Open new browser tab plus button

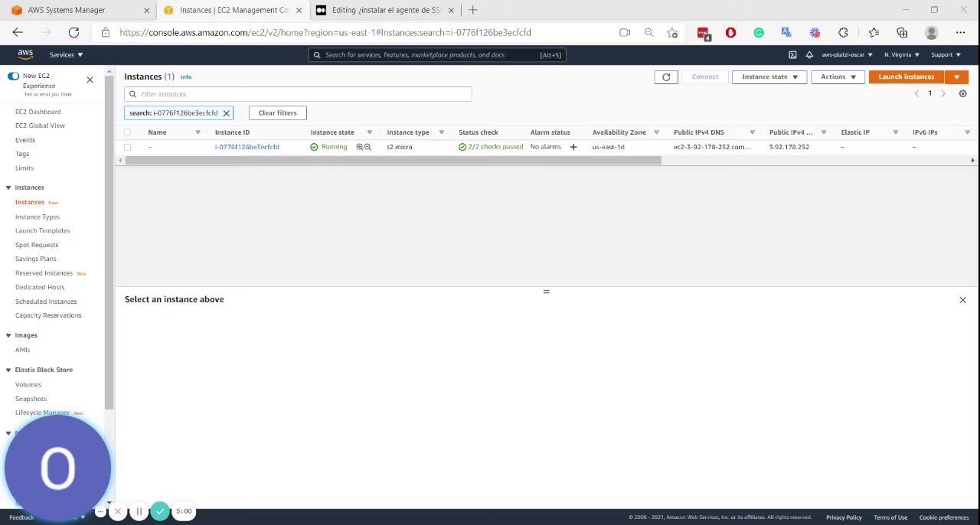coord(473,10)
